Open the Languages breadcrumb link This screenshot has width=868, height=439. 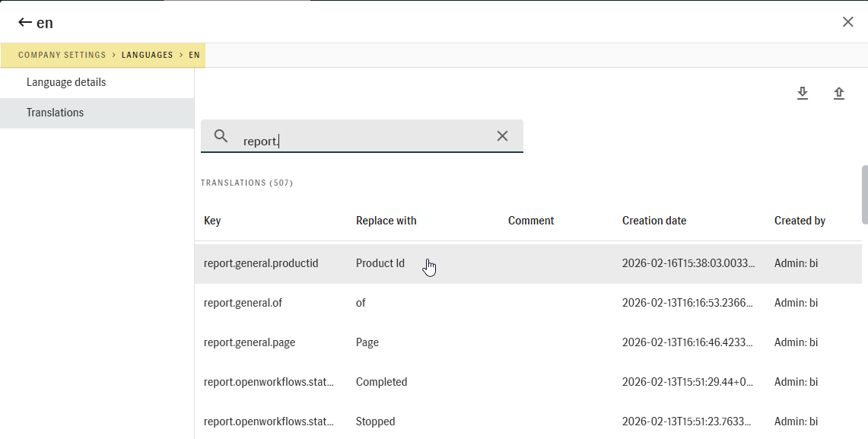pyautogui.click(x=148, y=56)
